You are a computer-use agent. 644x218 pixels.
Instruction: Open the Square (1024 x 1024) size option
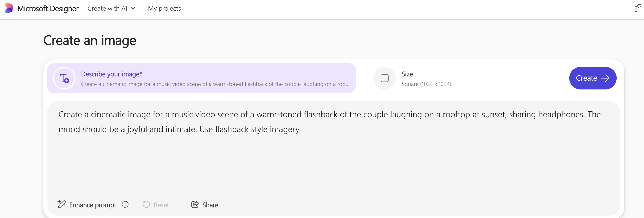426,84
